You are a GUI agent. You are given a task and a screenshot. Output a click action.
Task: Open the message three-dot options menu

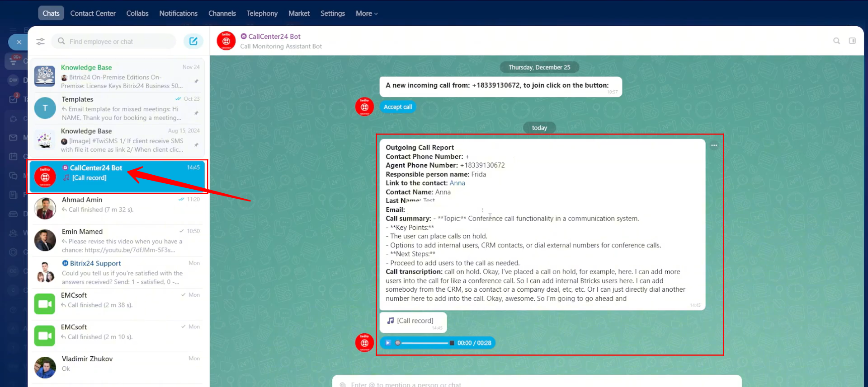click(714, 145)
